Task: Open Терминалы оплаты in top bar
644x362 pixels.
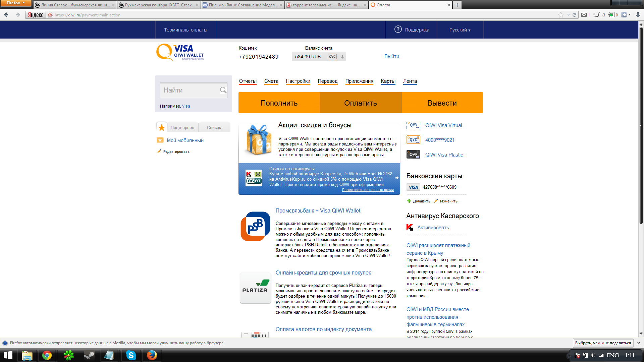Action: click(x=185, y=30)
